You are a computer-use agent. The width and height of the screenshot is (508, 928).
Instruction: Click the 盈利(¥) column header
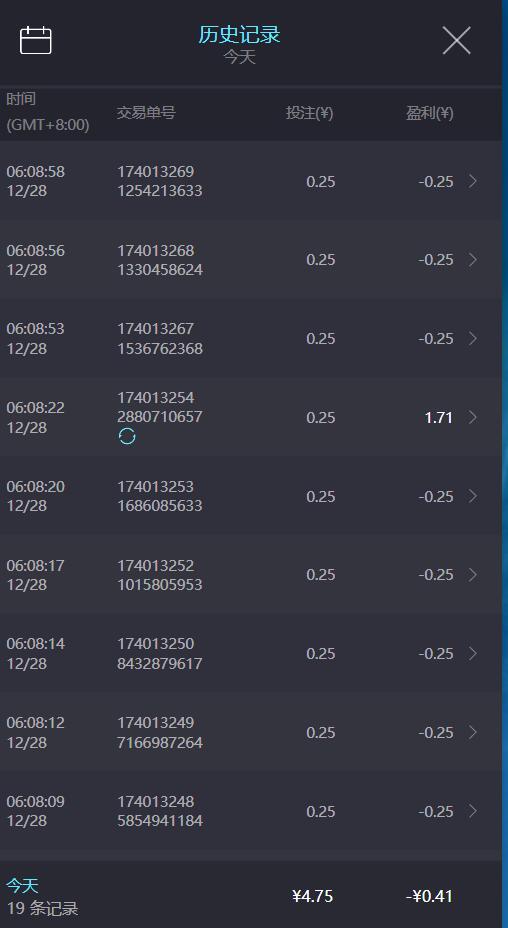430,113
